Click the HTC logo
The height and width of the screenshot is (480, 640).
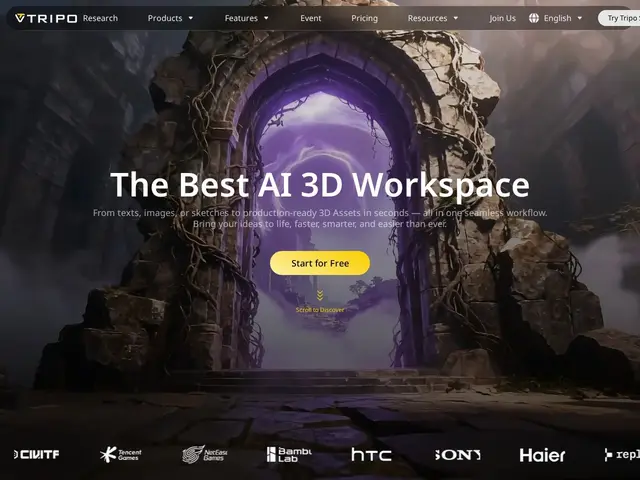[x=371, y=455]
